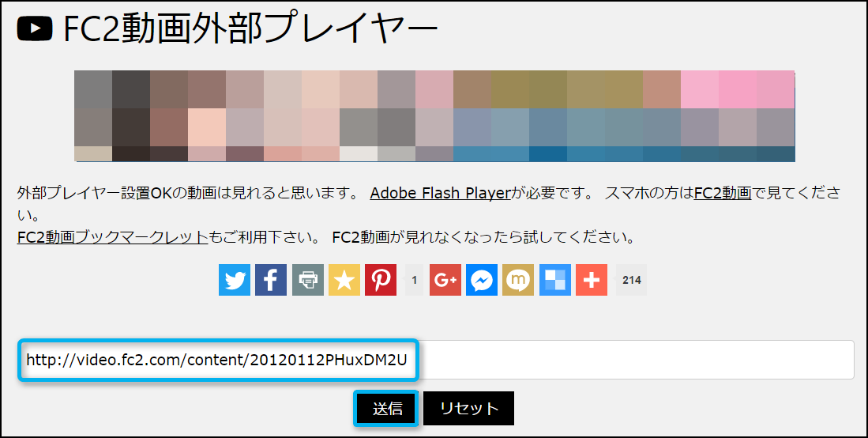
Task: Add to favorites with the star icon
Action: pyautogui.click(x=344, y=280)
